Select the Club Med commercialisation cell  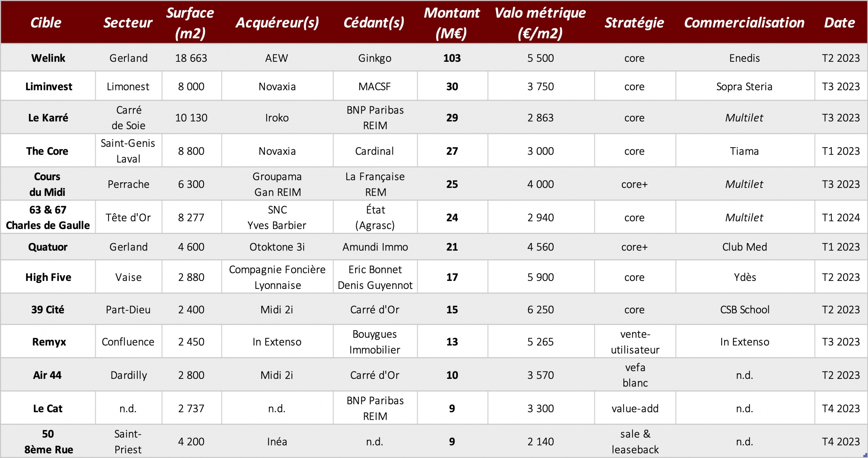(x=745, y=247)
